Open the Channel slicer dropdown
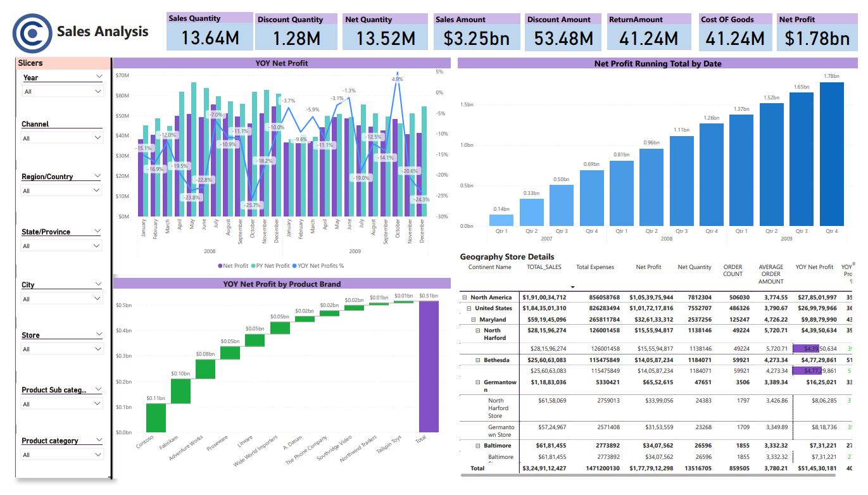The image size is (868, 495). tap(62, 137)
